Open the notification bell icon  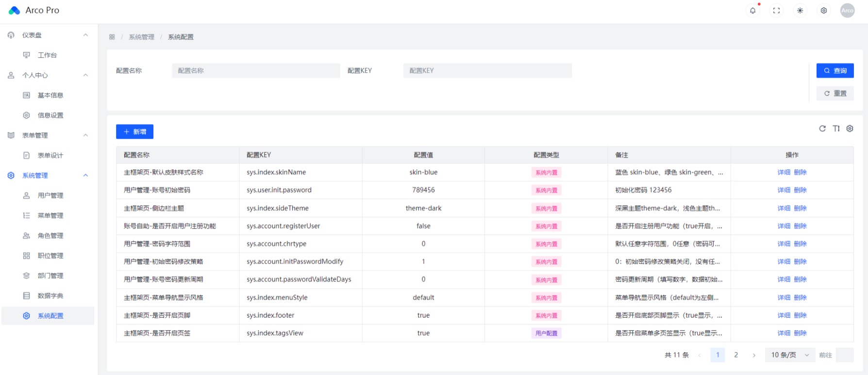[x=752, y=10]
